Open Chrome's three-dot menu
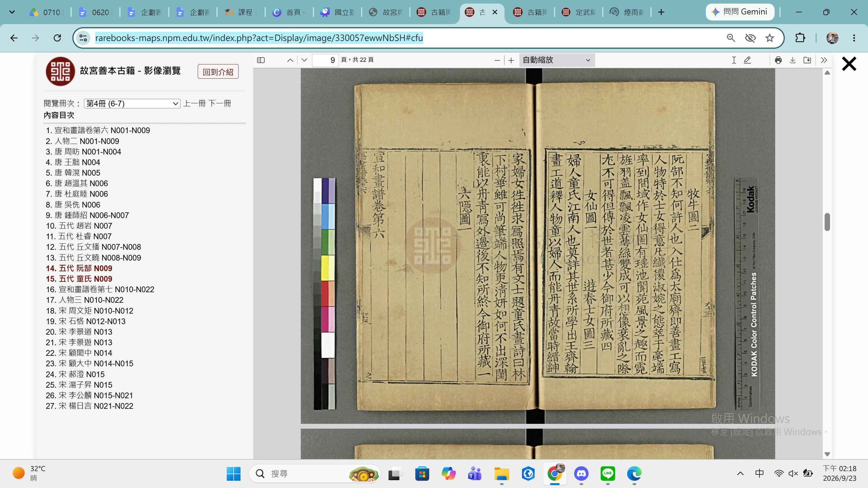This screenshot has width=868, height=488. pos(854,38)
